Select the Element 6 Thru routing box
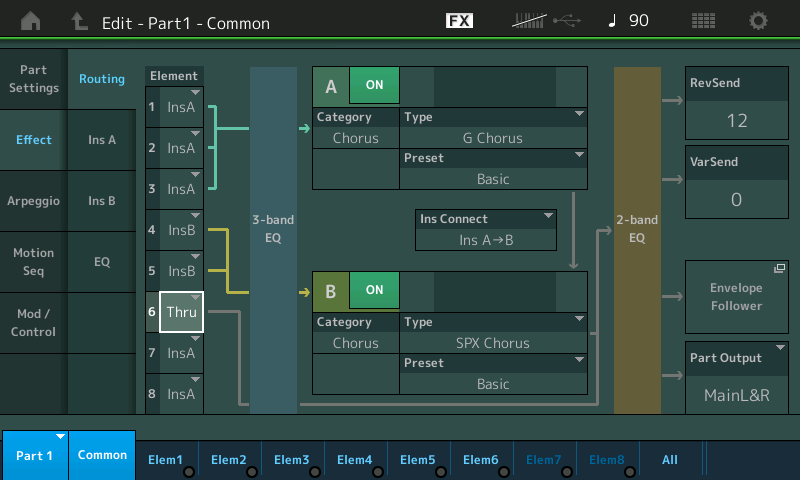The width and height of the screenshot is (800, 480). (181, 312)
